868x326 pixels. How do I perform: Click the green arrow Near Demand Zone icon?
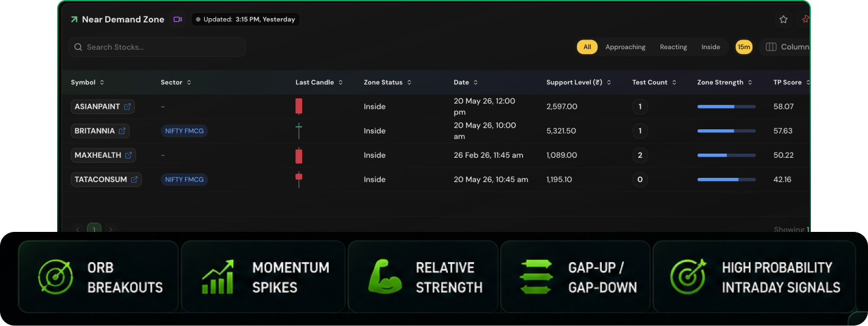[x=74, y=19]
